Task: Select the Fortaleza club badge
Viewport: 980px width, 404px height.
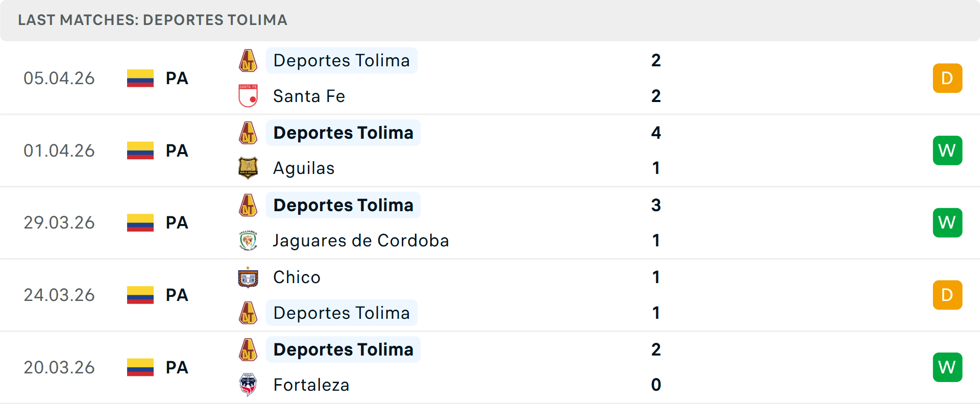Action: (248, 385)
